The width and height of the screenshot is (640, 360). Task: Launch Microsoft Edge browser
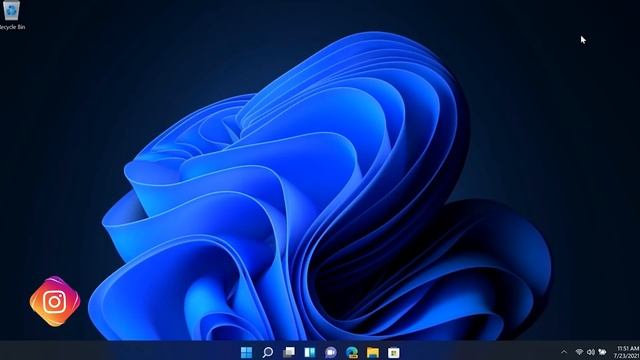tap(352, 352)
